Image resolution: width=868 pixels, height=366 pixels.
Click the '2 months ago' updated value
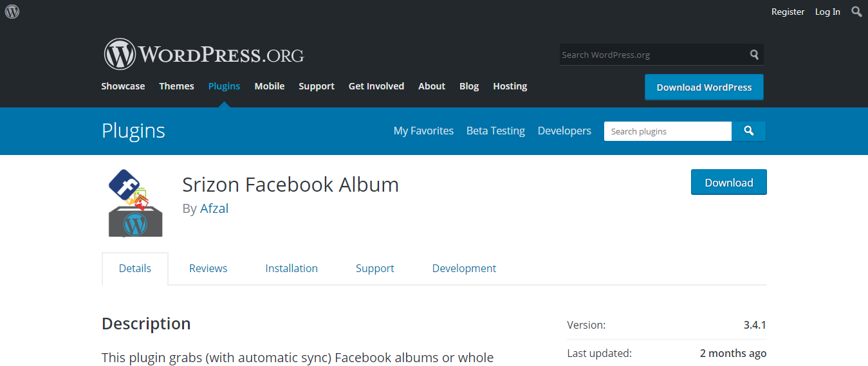734,353
